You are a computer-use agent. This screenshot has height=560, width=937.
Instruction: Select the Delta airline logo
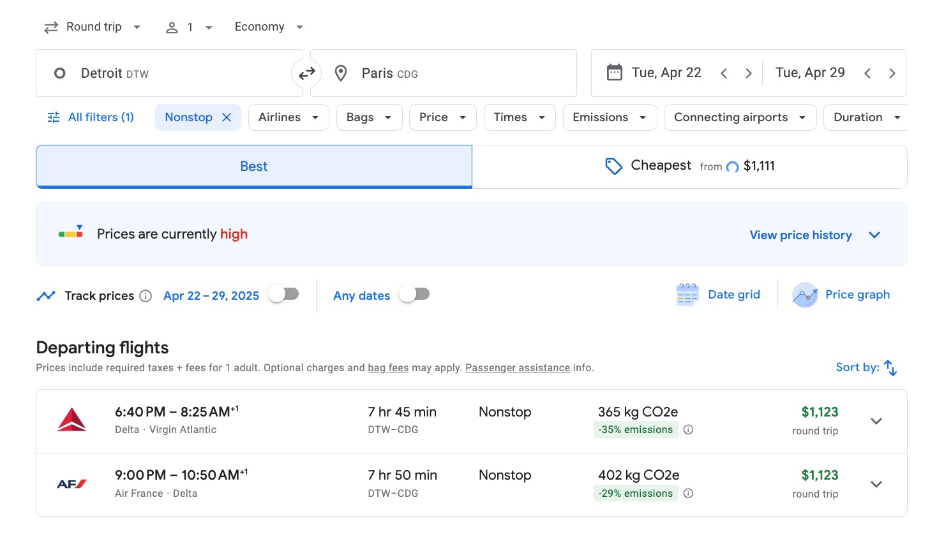71,420
